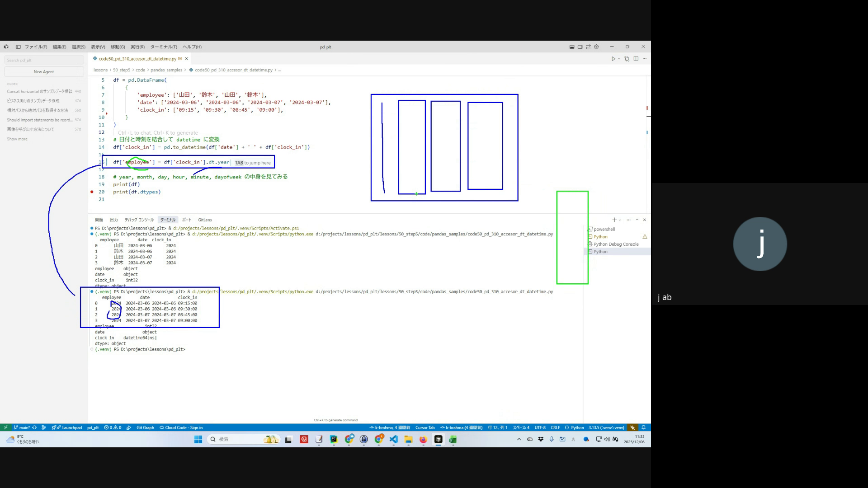Select the Python Debug Console terminal
The width and height of the screenshot is (868, 488).
(x=616, y=244)
